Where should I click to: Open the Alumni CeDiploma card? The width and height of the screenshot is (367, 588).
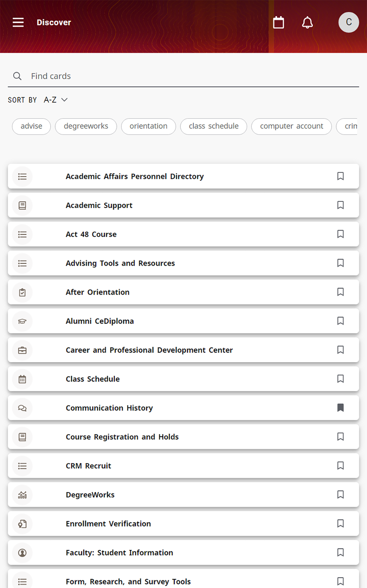point(183,321)
